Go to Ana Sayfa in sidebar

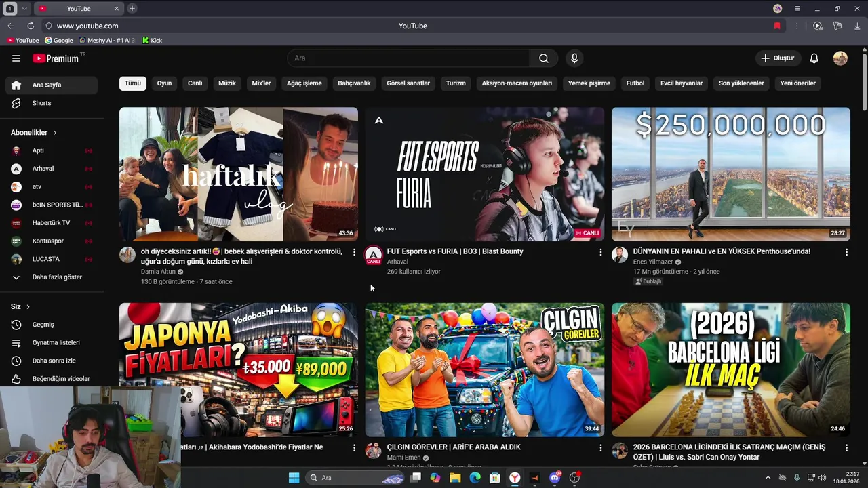coord(52,85)
